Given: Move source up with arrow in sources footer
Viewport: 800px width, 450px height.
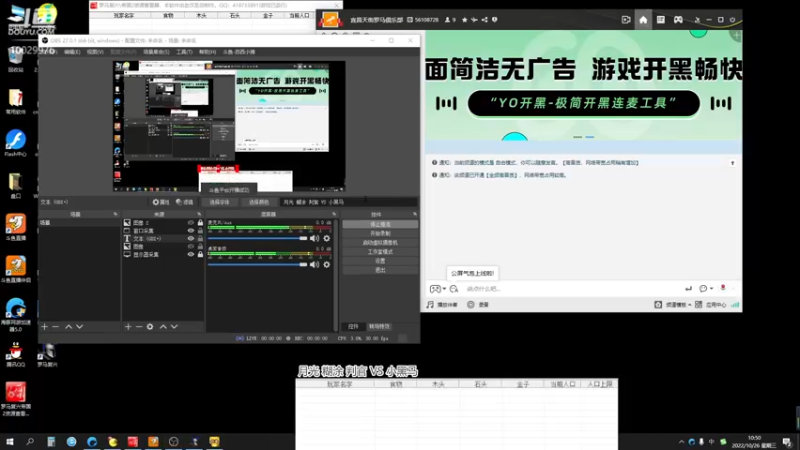Looking at the screenshot, I should (x=163, y=327).
